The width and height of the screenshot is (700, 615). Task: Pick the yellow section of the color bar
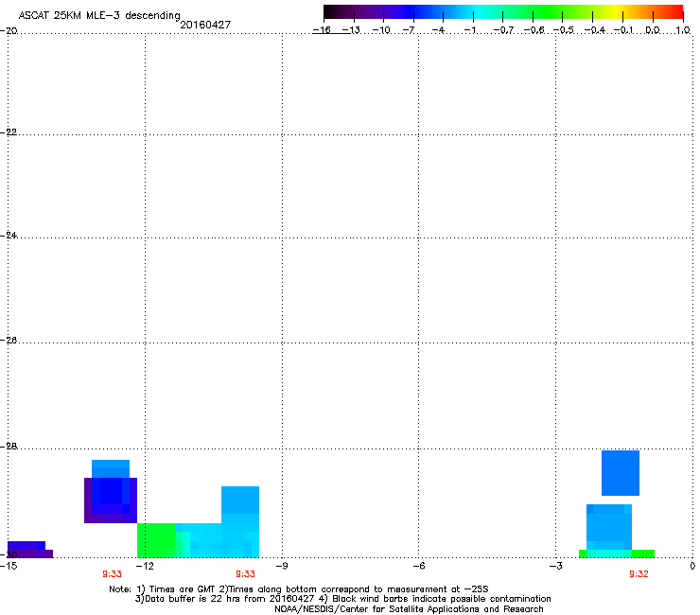click(616, 11)
